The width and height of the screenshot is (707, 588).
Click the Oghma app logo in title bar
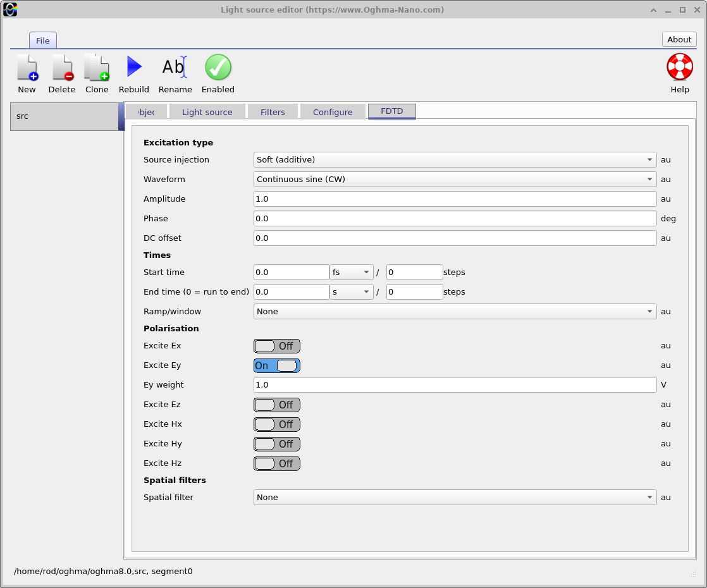10,9
